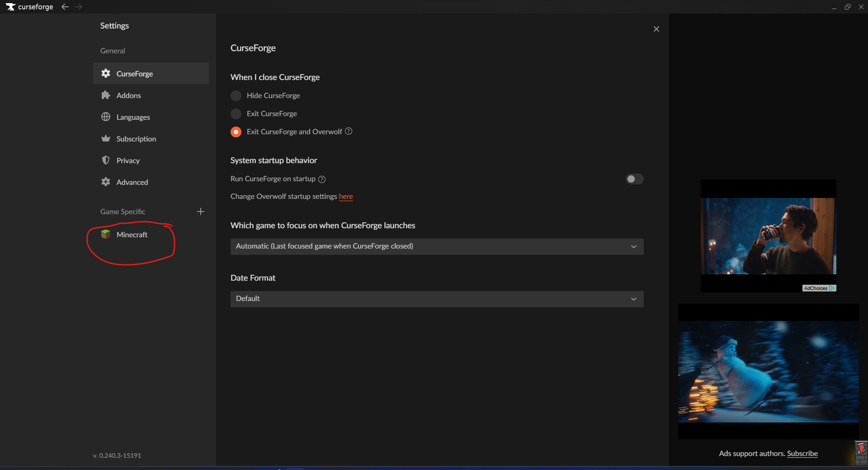Open the Advanced settings section
The height and width of the screenshot is (470, 868).
132,182
